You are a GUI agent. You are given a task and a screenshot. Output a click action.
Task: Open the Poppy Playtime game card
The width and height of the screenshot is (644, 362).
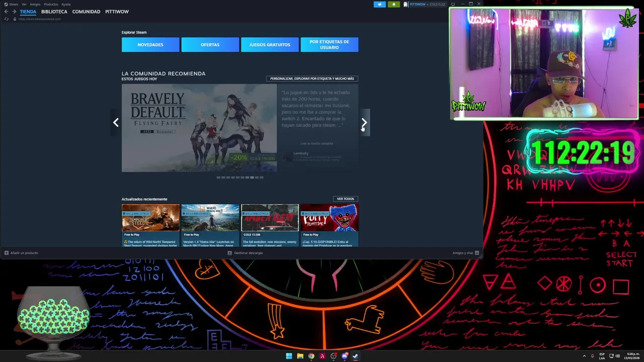click(x=330, y=225)
